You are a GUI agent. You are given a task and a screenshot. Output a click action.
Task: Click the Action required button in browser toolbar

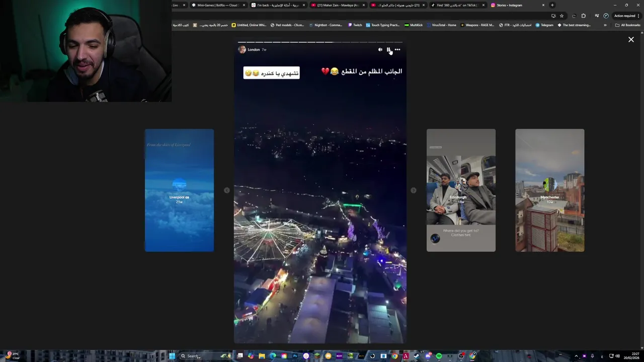[x=626, y=16]
